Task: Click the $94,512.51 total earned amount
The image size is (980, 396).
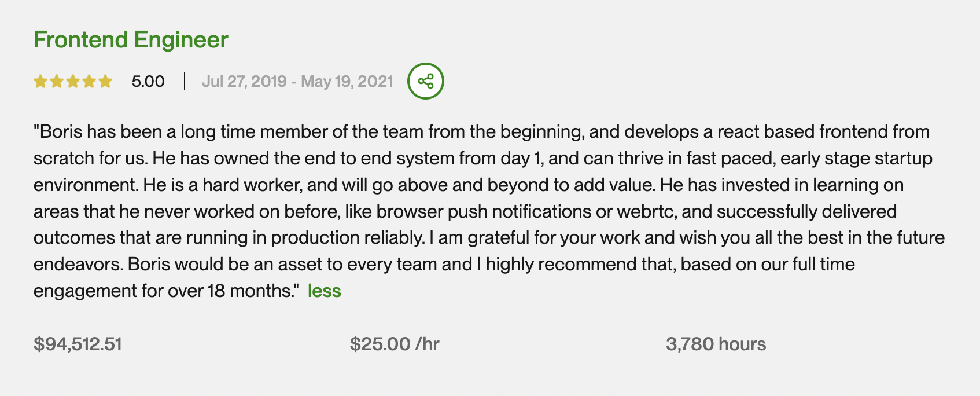Action: [78, 344]
